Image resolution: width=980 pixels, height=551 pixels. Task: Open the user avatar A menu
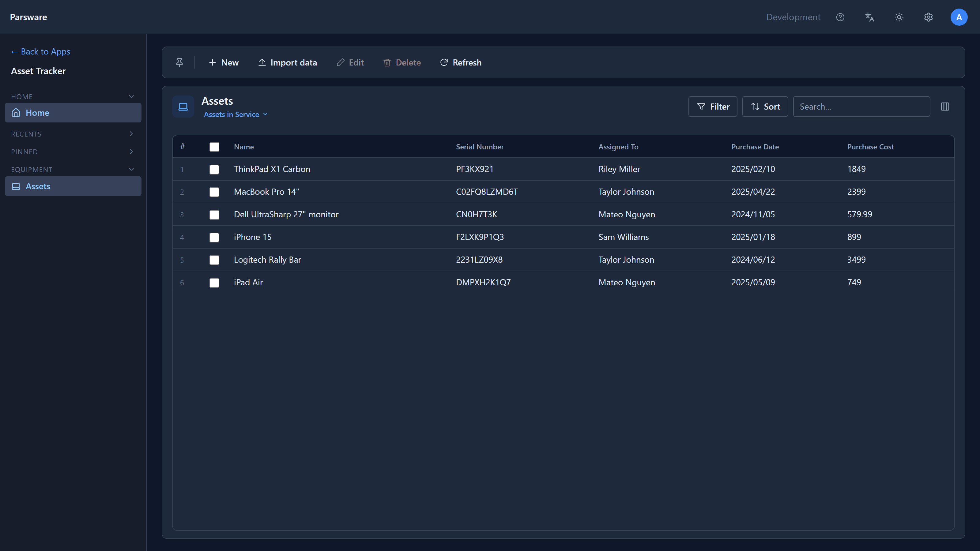point(959,17)
